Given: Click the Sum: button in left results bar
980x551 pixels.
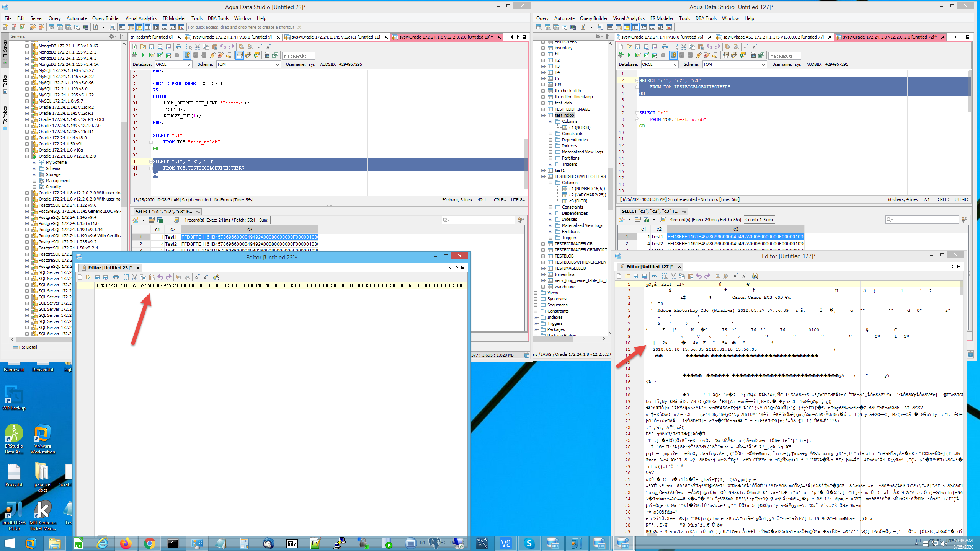Looking at the screenshot, I should click(264, 220).
